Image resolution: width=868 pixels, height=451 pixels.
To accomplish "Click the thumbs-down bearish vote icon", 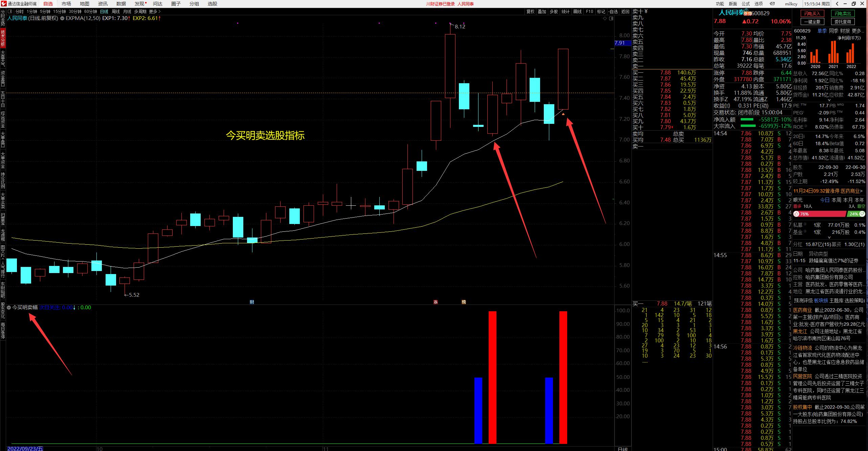I will tap(862, 214).
